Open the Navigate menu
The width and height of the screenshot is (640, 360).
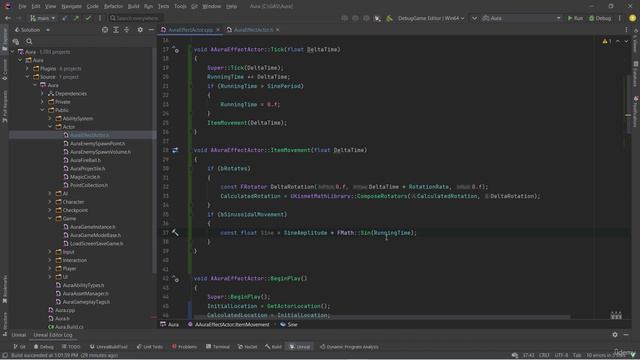tap(71, 7)
